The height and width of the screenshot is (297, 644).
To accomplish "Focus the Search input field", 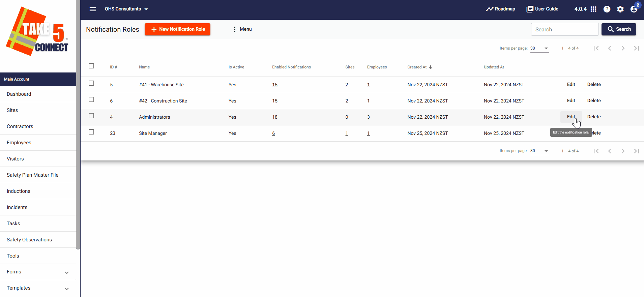I will point(565,29).
